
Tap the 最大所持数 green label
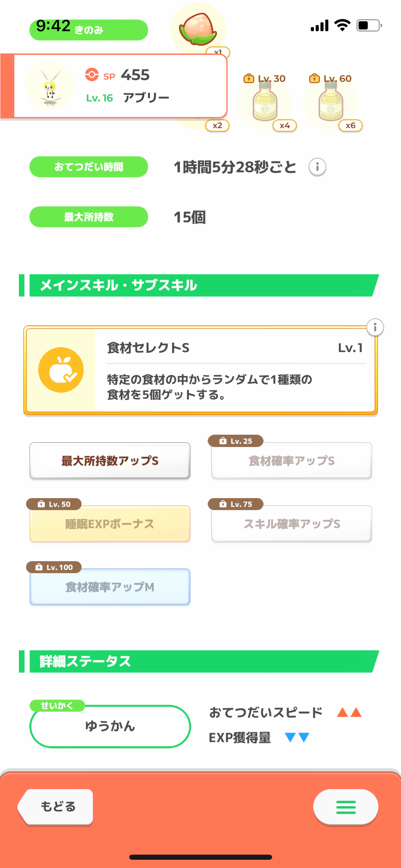(89, 217)
